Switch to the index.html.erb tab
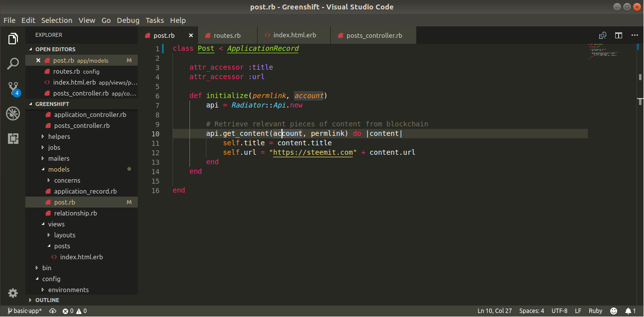This screenshot has width=644, height=317. click(294, 35)
